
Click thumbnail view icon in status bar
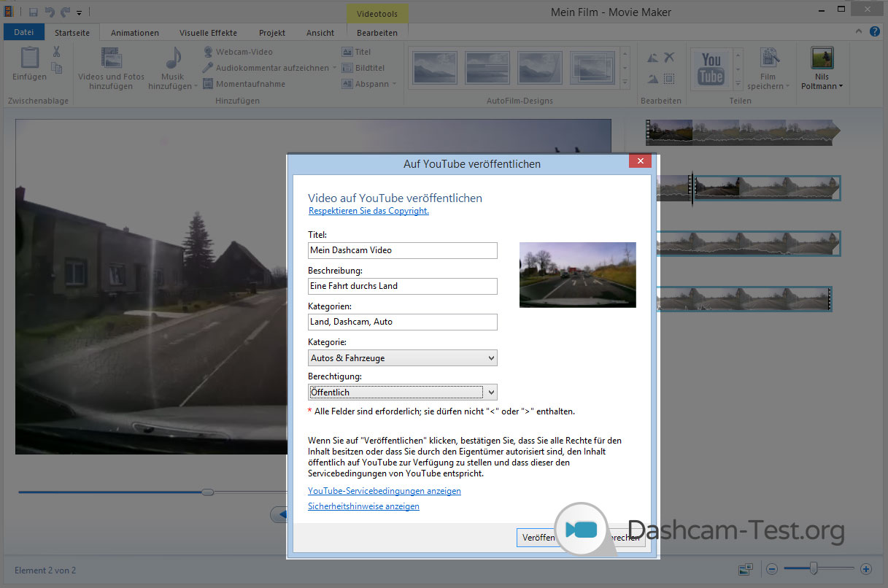tap(745, 569)
